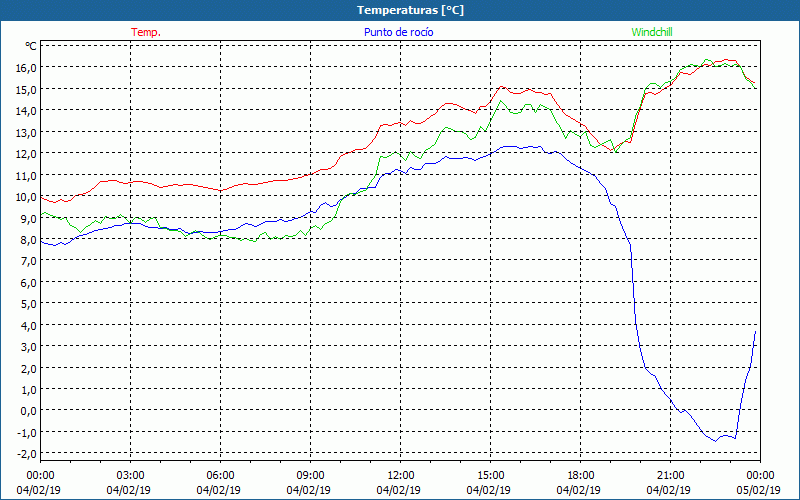The height and width of the screenshot is (500, 800).
Task: Select the blue "Punto de rocío" legend label
Action: coord(398,32)
